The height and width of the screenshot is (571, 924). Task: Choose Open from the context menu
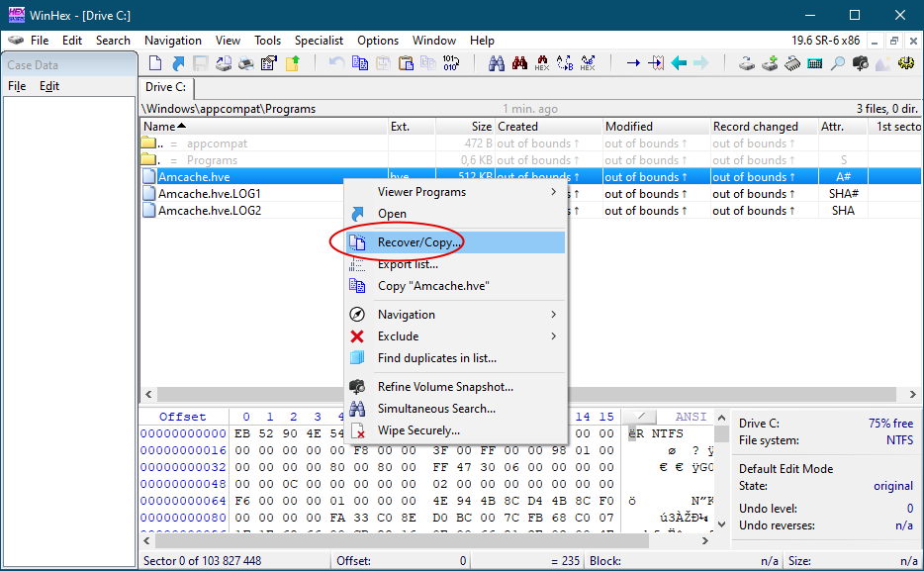pyautogui.click(x=455, y=214)
